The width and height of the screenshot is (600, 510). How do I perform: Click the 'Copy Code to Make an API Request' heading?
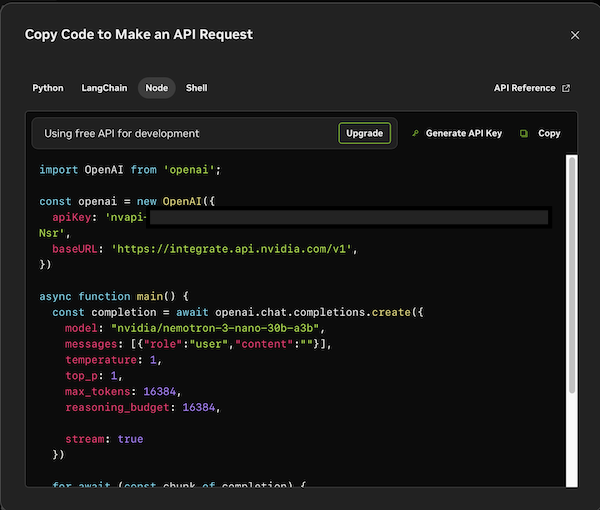click(139, 34)
